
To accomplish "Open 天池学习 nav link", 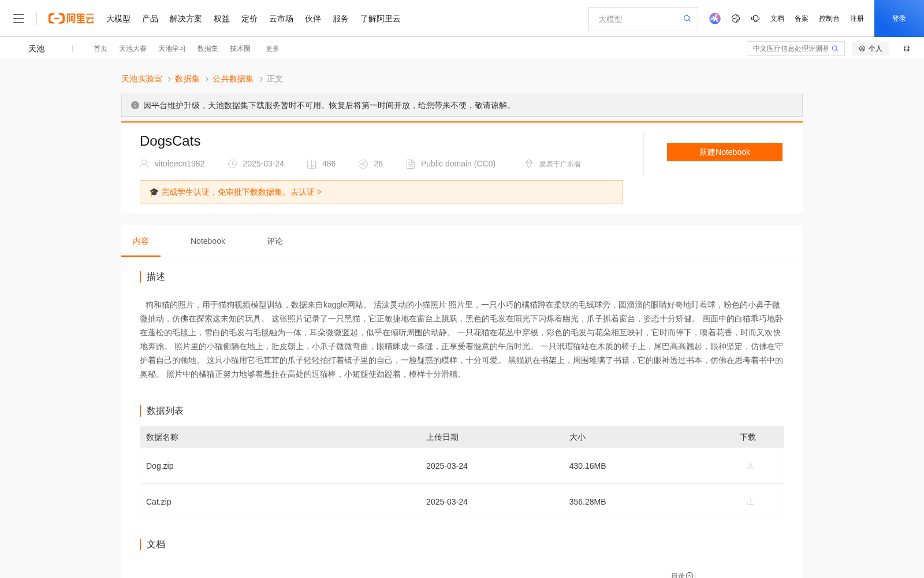I will (172, 49).
